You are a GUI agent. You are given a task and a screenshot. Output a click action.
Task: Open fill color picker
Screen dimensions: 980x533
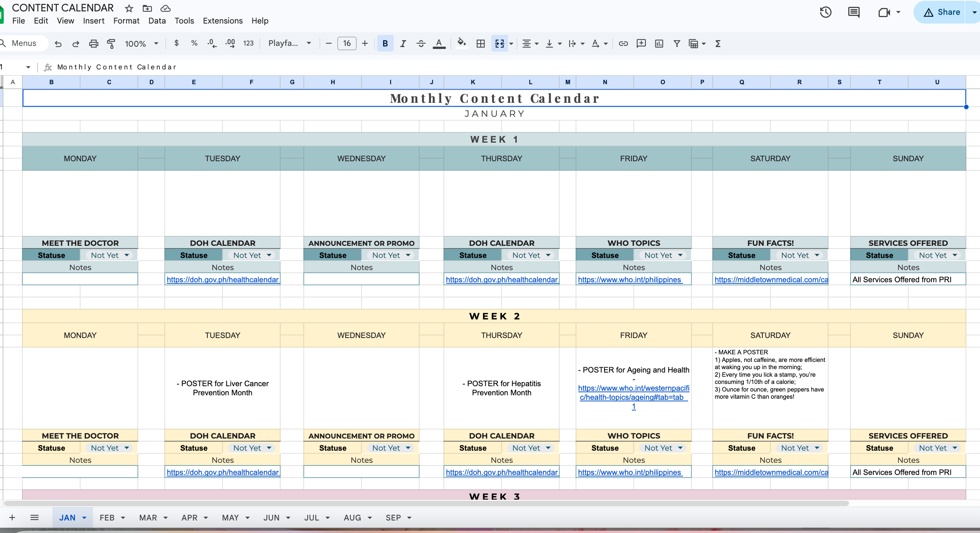(x=461, y=43)
